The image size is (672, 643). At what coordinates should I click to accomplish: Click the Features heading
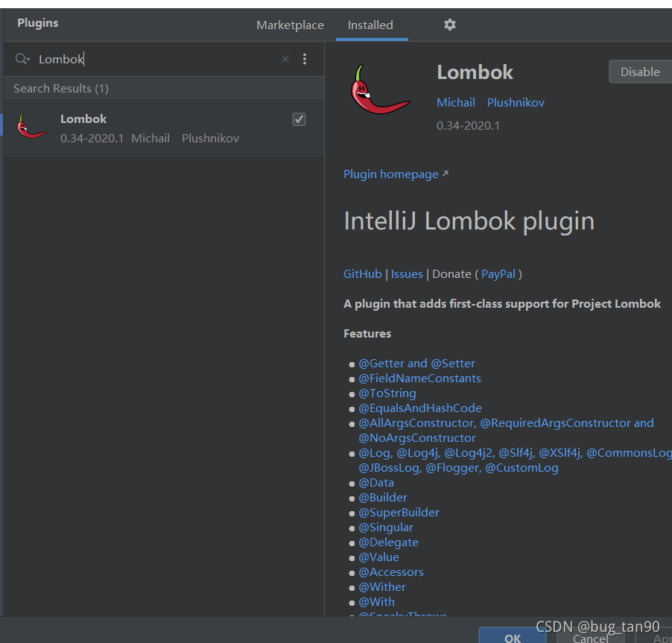(367, 334)
